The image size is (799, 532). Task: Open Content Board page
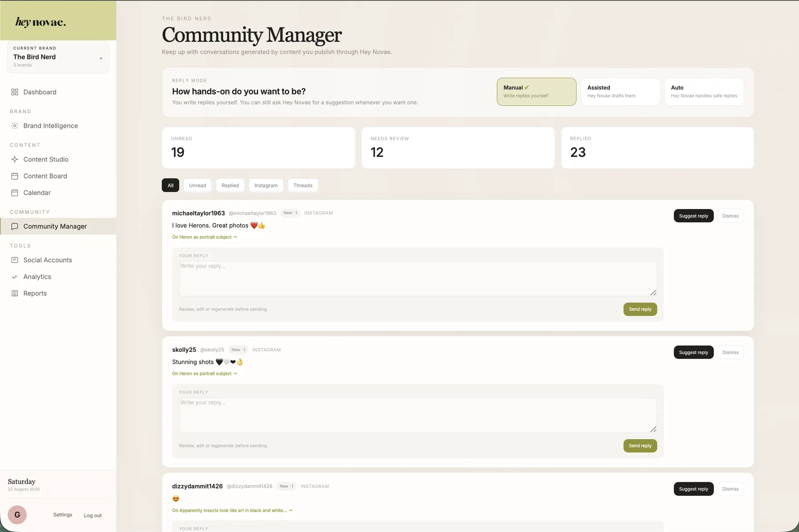[x=58, y=176]
